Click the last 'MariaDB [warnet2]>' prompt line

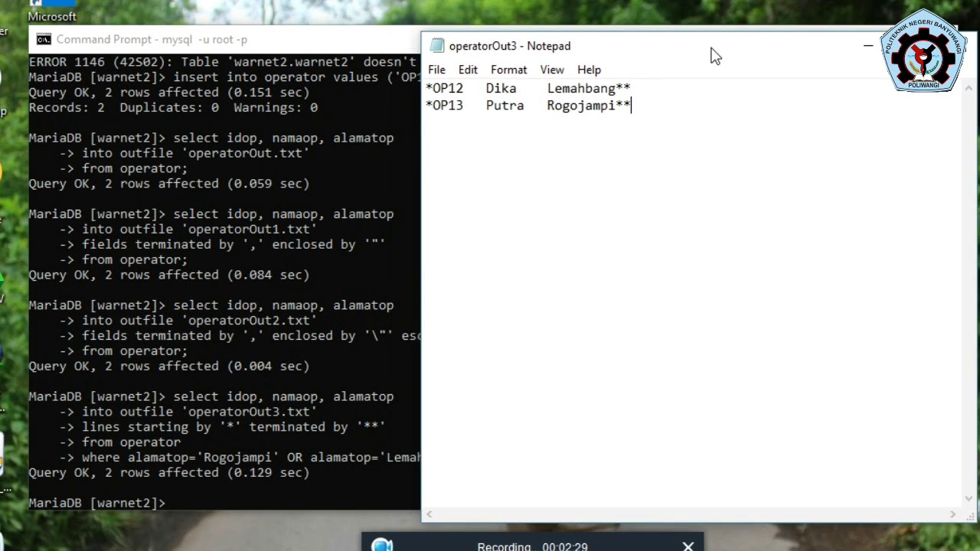click(97, 503)
